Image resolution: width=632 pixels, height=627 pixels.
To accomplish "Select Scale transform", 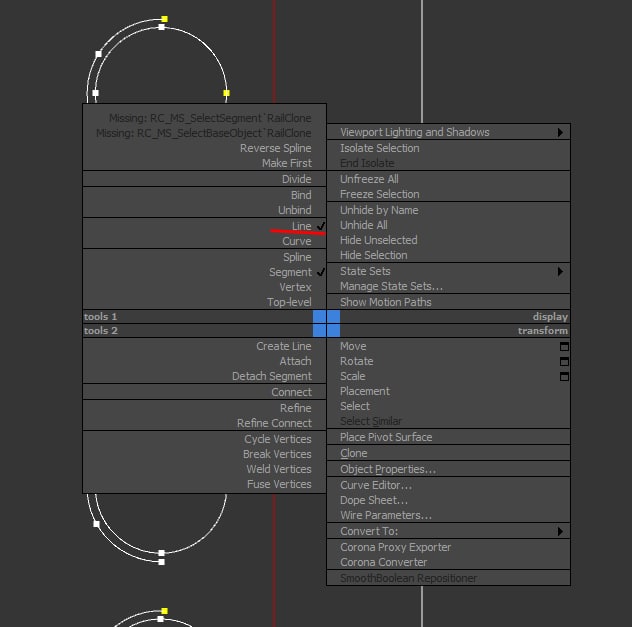I will pos(353,376).
